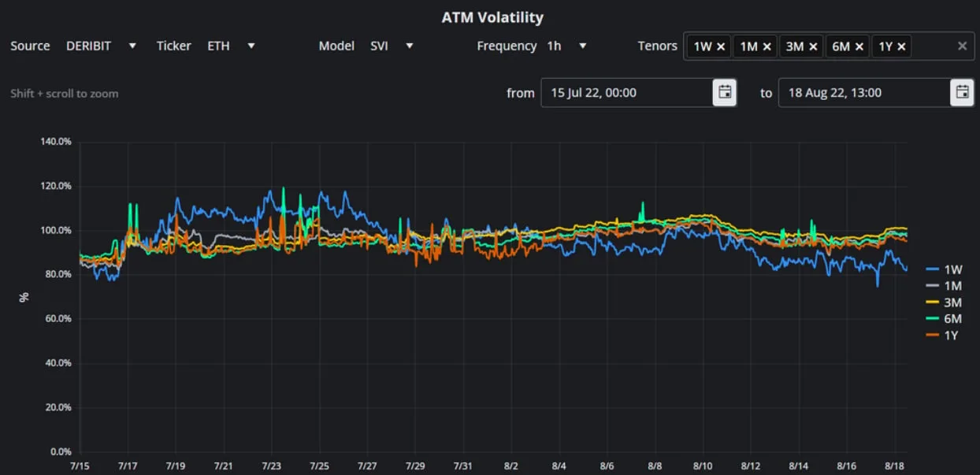
Task: Remove the 6M tenor tag
Action: 859,46
